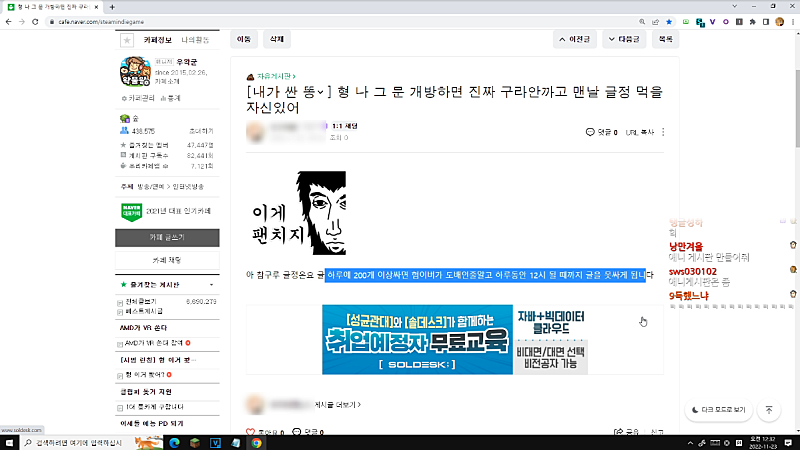Viewport: 800px width, 450px height.
Task: Toggle the browser side panel icon
Action: click(765, 22)
